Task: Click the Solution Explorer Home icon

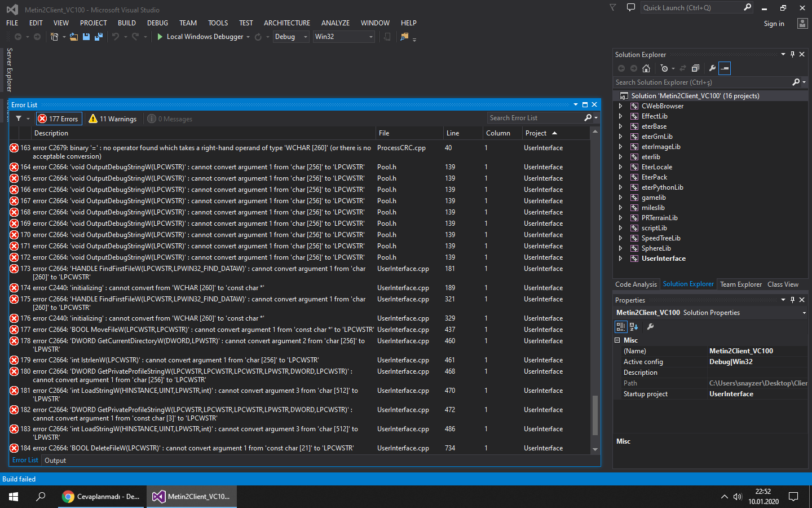Action: pos(646,68)
